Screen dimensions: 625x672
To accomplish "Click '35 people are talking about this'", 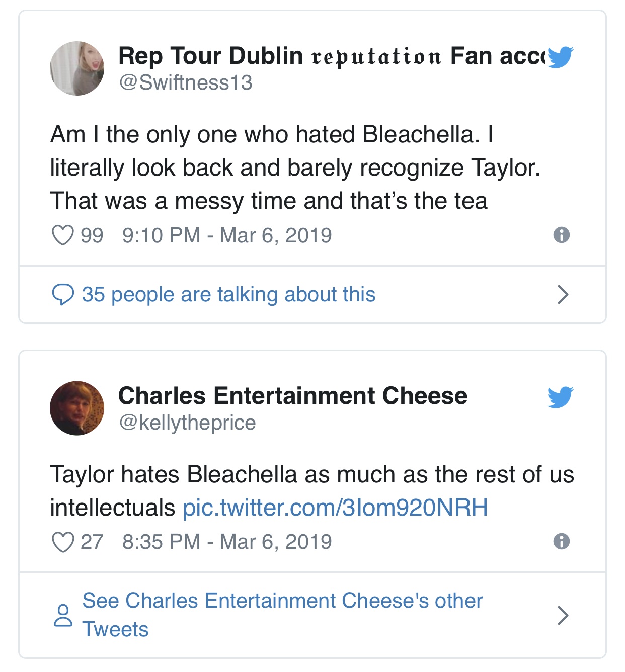I will 228,294.
